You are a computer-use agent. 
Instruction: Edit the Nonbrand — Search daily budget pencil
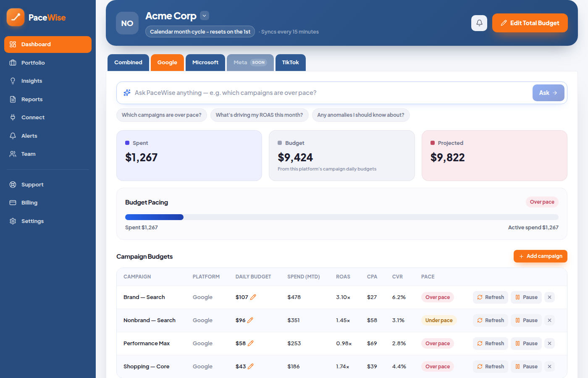[250, 320]
